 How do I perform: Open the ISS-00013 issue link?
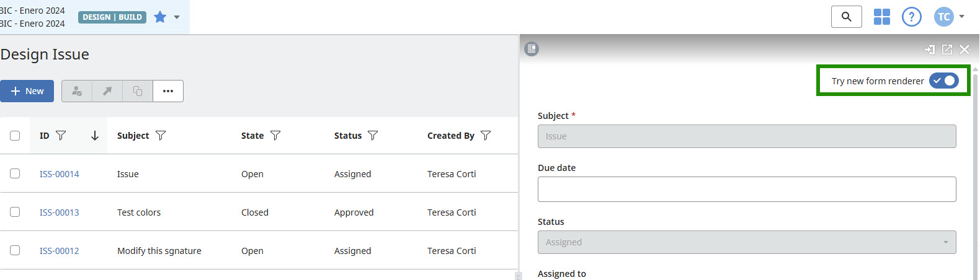pos(60,212)
